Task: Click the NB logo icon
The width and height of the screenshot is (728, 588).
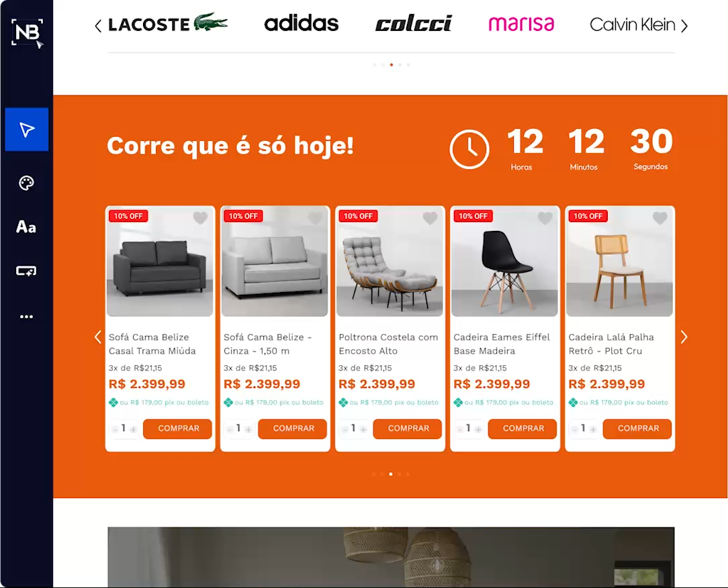Action: pos(27,33)
